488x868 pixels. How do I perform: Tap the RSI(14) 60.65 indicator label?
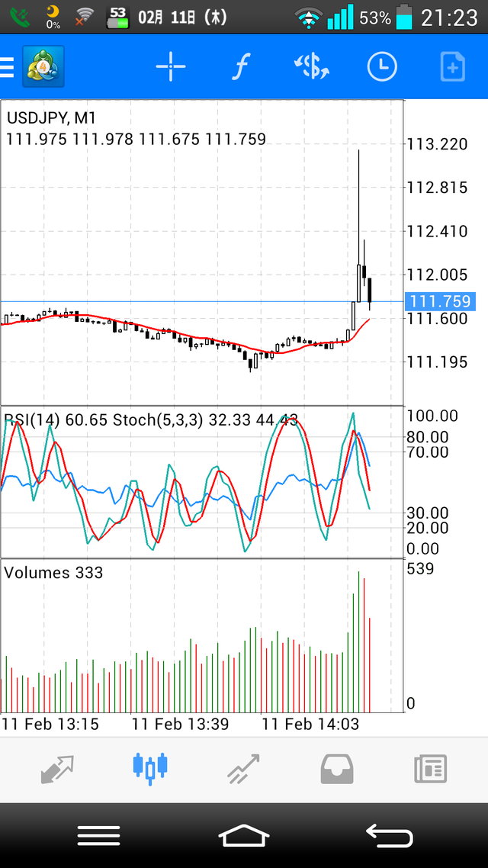pos(56,420)
